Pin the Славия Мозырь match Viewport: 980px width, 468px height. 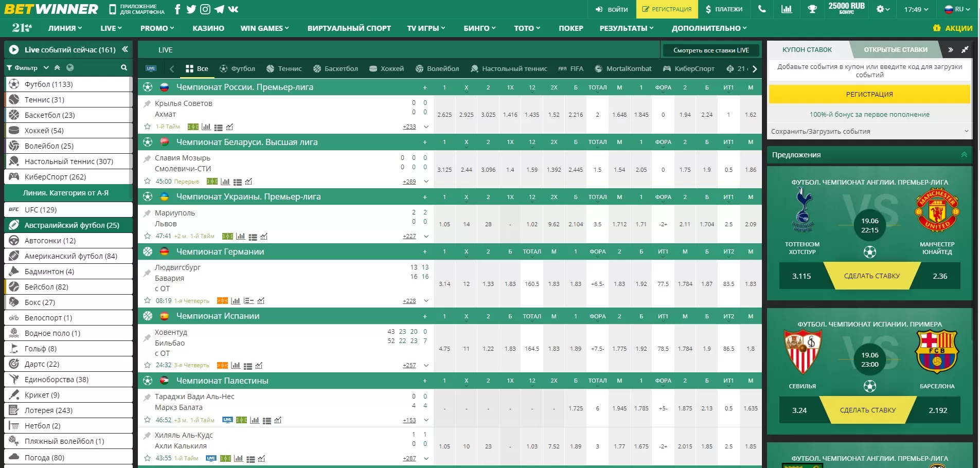tap(147, 158)
